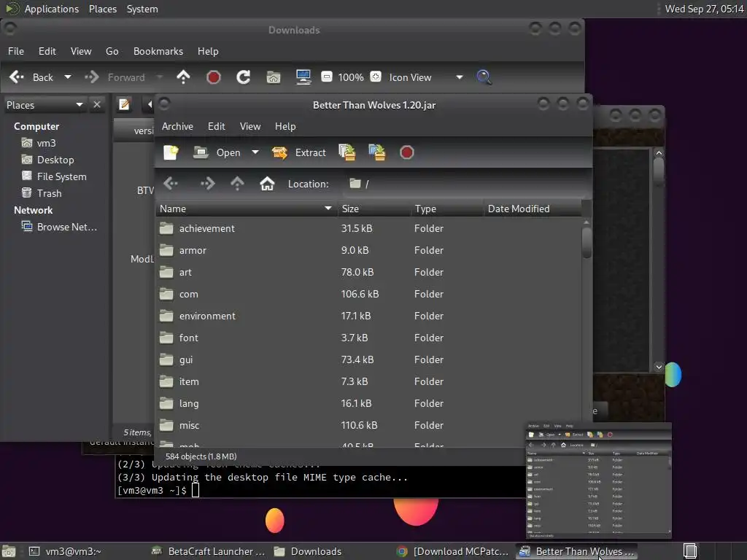Go up one level in archive
The width and height of the screenshot is (747, 560).
click(237, 183)
